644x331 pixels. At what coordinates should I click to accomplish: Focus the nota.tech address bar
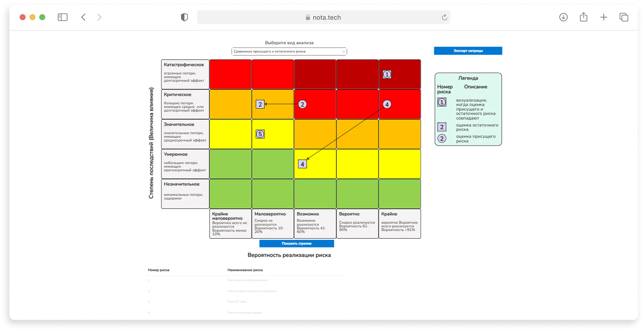pos(324,17)
